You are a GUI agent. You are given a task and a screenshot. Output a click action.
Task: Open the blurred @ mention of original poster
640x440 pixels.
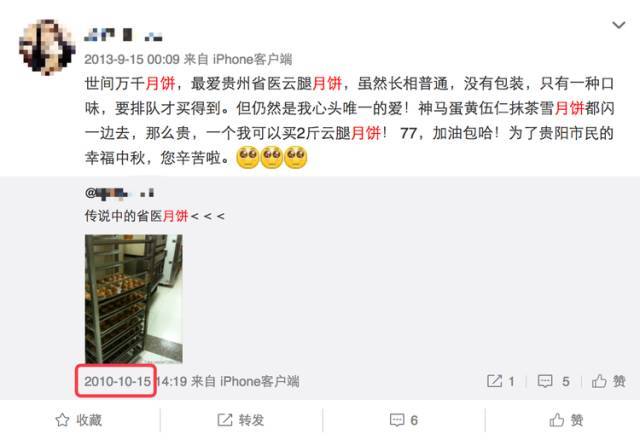point(119,193)
